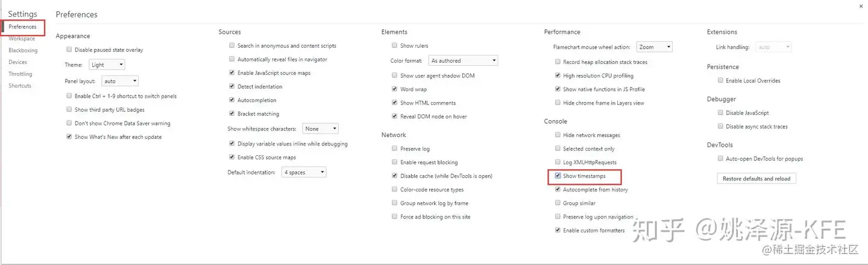
Task: Open the Color format dropdown
Action: tap(463, 61)
